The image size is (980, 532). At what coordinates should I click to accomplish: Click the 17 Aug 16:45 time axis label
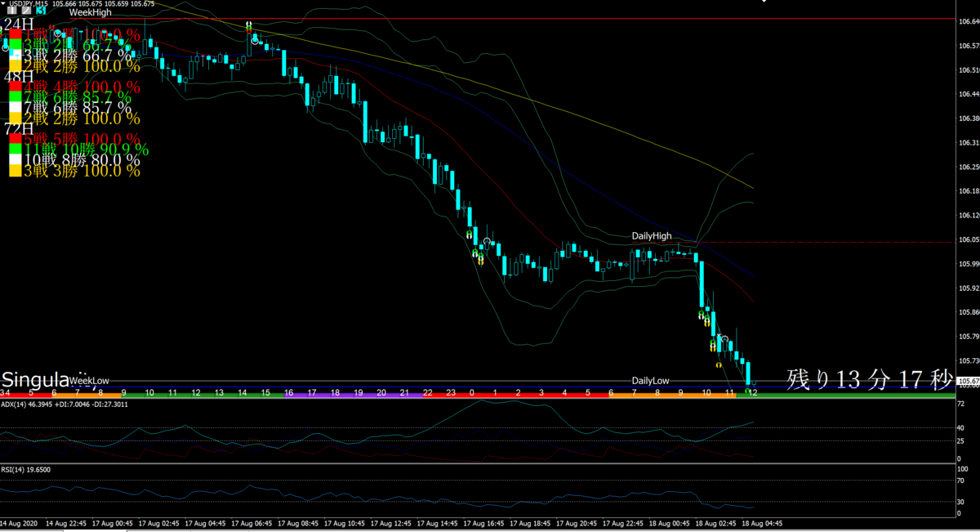[485, 524]
